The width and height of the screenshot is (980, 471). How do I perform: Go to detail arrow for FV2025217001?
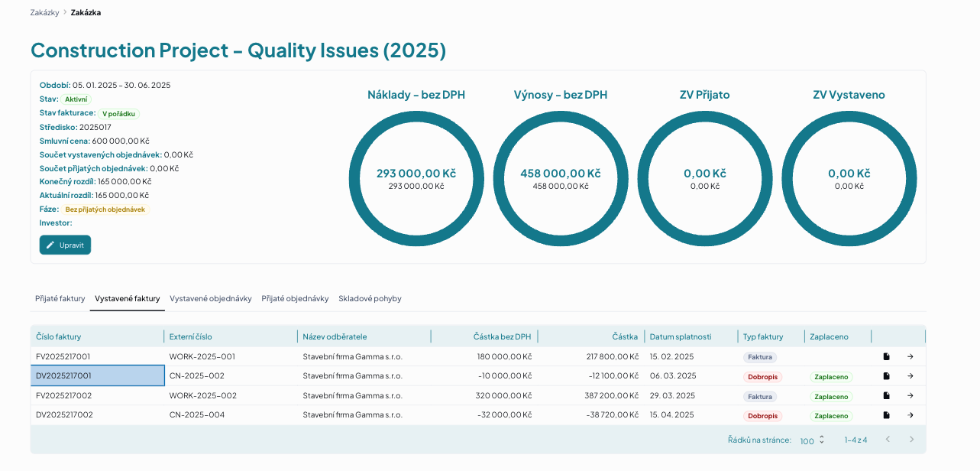click(910, 356)
